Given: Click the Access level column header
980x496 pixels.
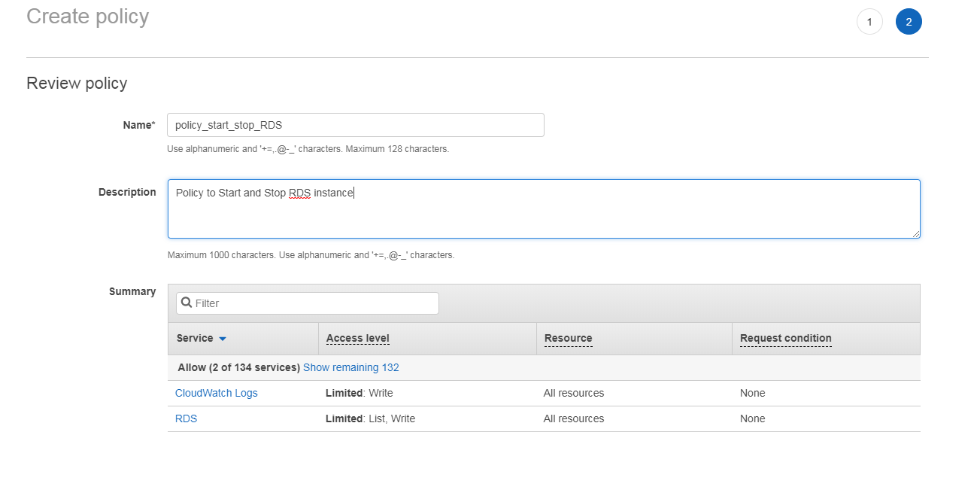Looking at the screenshot, I should click(358, 338).
